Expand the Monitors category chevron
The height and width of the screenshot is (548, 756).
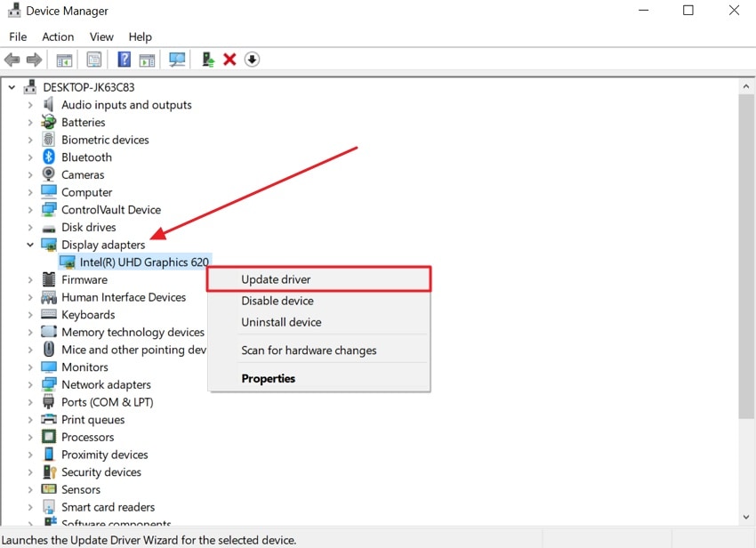[30, 367]
